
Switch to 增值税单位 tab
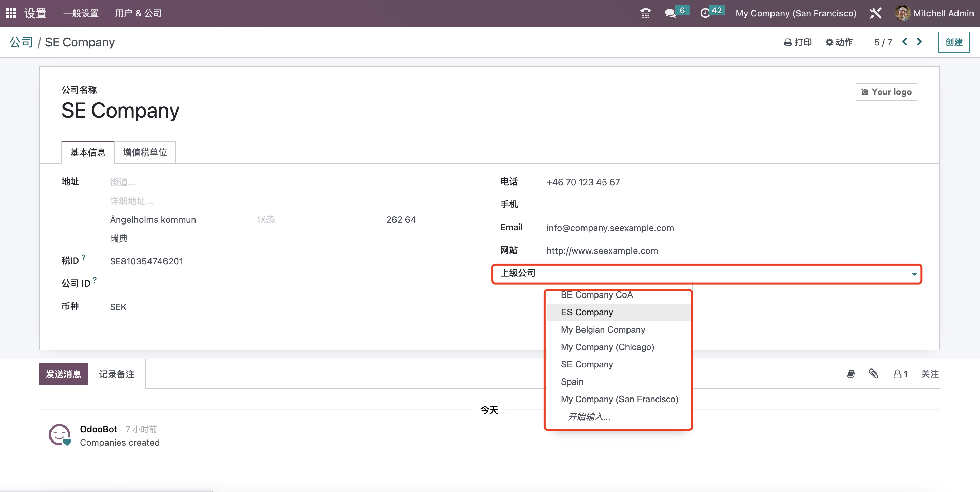[145, 153]
